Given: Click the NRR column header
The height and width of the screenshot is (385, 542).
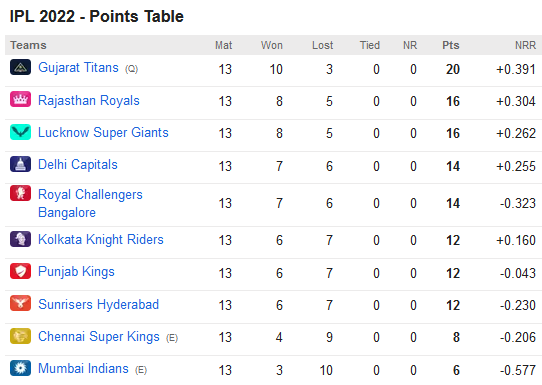Looking at the screenshot, I should (x=525, y=45).
